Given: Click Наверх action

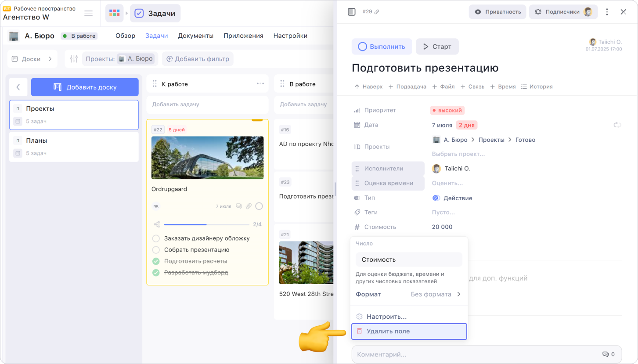Looking at the screenshot, I should [368, 86].
